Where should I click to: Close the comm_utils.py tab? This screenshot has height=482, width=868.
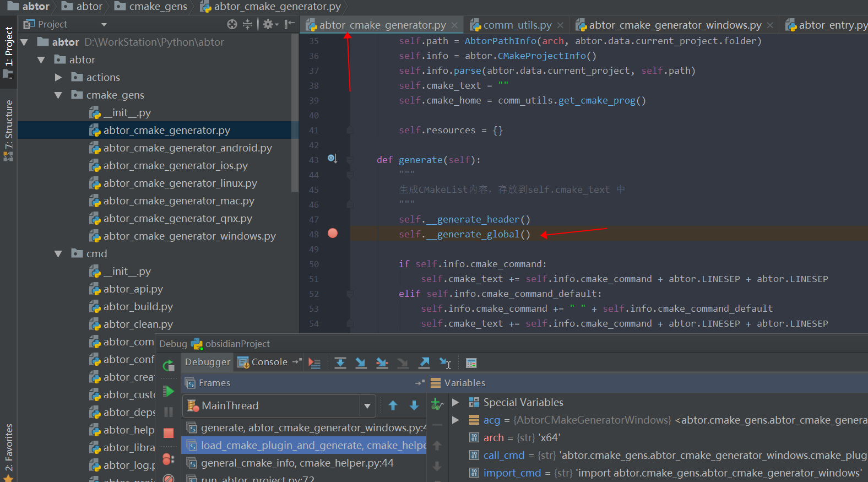point(560,25)
